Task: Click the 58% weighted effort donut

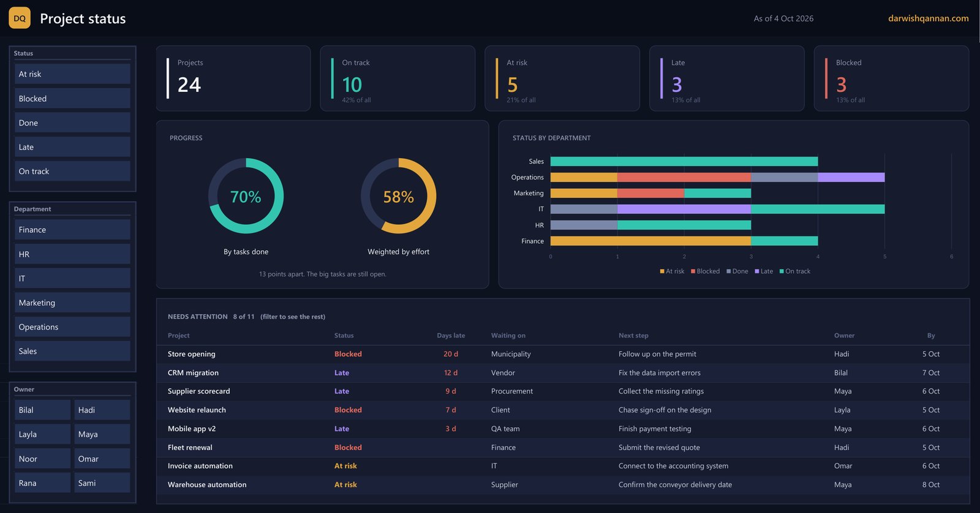Action: point(399,196)
